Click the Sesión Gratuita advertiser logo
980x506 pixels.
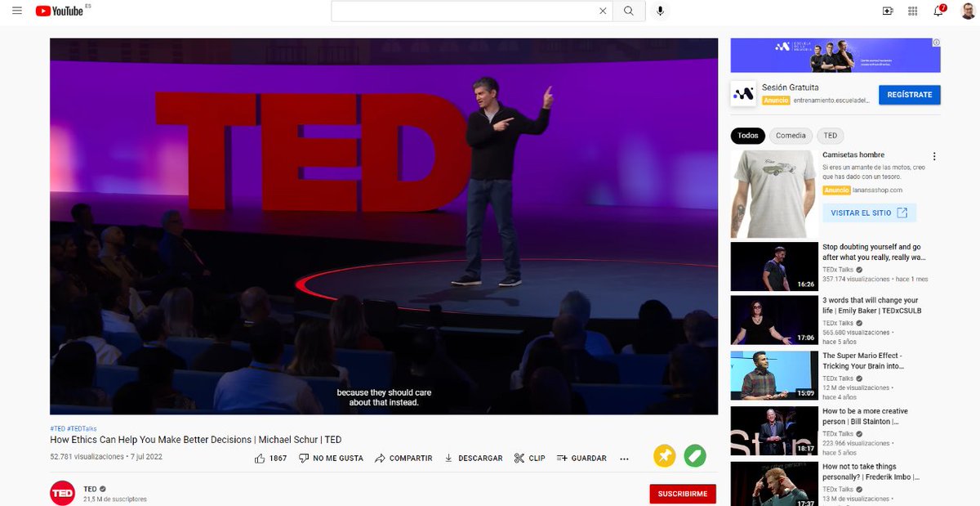[743, 94]
